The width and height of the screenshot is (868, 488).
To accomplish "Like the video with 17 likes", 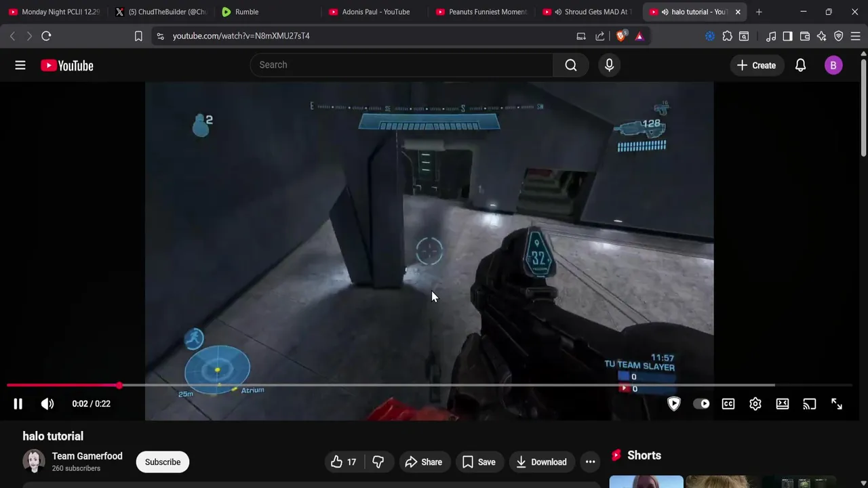I will coord(343,462).
